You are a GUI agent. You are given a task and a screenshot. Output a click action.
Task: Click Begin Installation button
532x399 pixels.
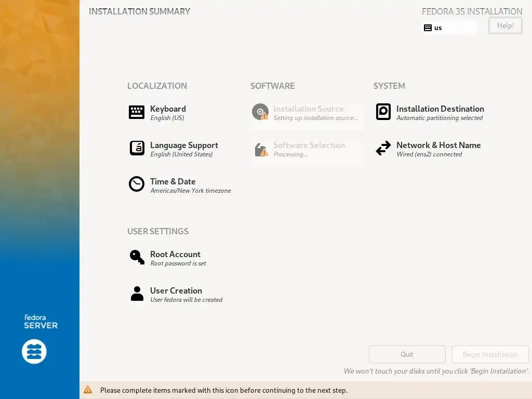490,354
